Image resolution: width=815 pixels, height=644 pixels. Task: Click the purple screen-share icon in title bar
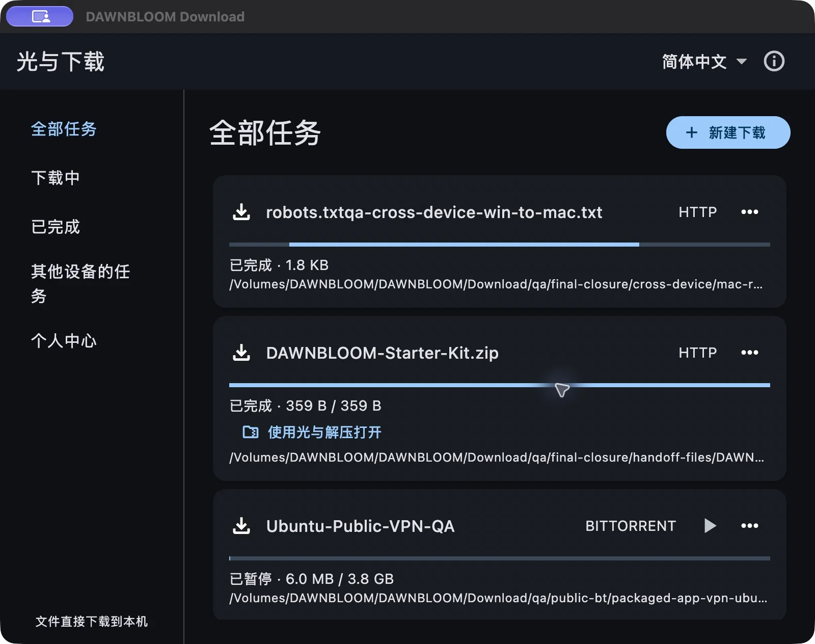40,16
